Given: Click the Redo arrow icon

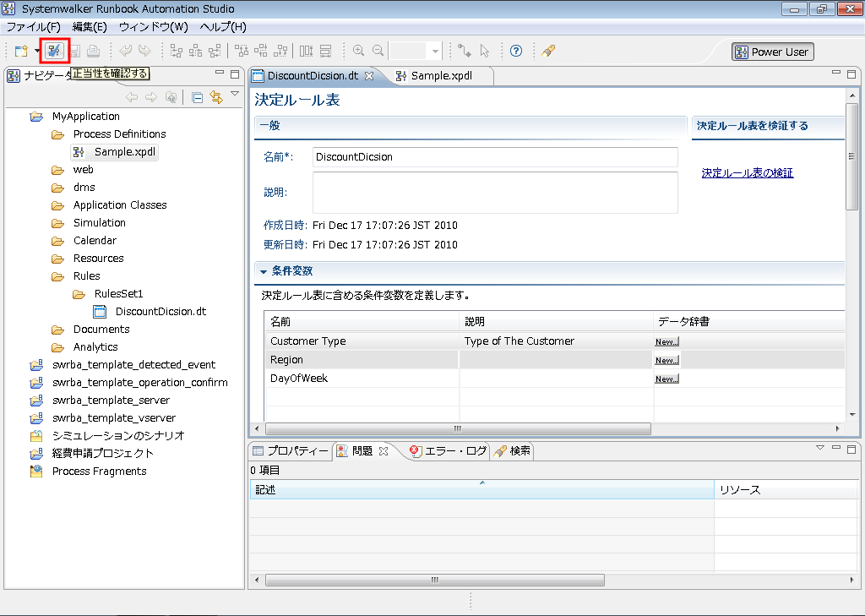Looking at the screenshot, I should [144, 52].
